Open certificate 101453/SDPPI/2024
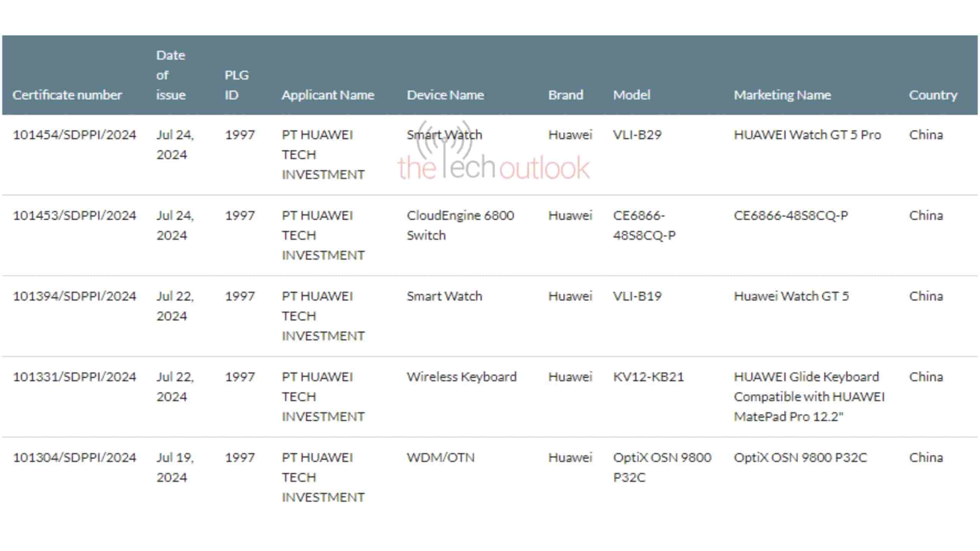Image resolution: width=980 pixels, height=551 pixels. pos(75,215)
